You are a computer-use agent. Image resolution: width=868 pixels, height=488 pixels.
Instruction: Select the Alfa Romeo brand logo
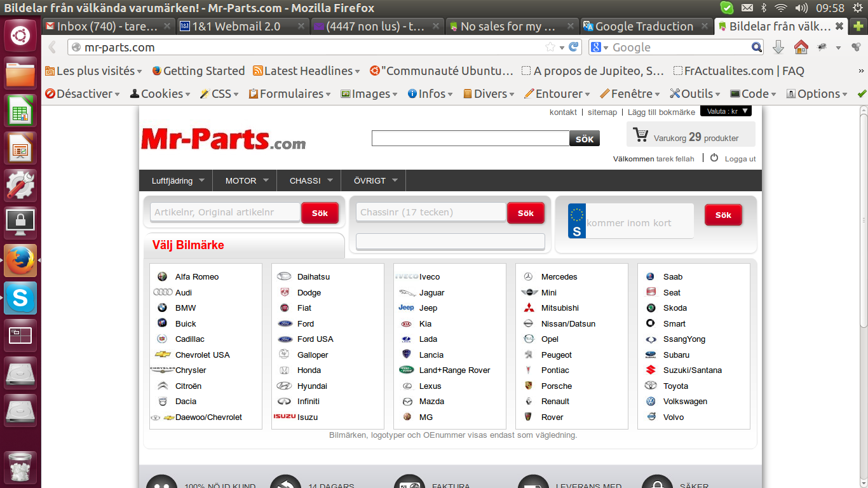click(163, 276)
